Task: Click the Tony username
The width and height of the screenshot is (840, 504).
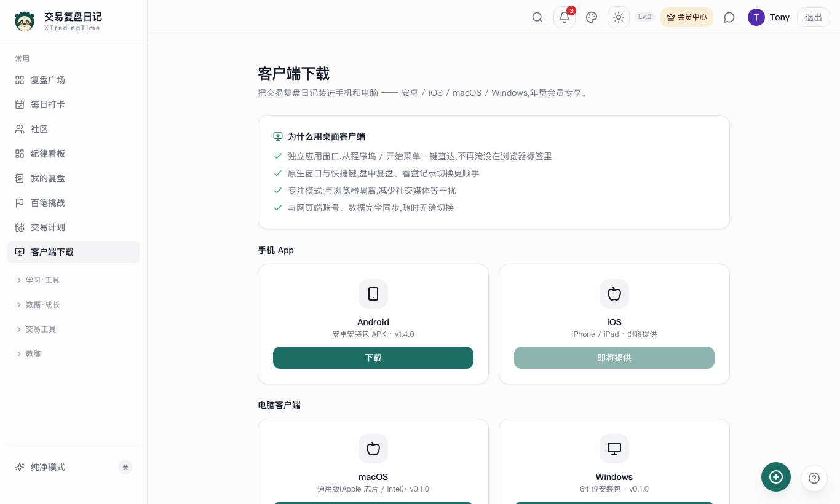Action: click(x=780, y=17)
